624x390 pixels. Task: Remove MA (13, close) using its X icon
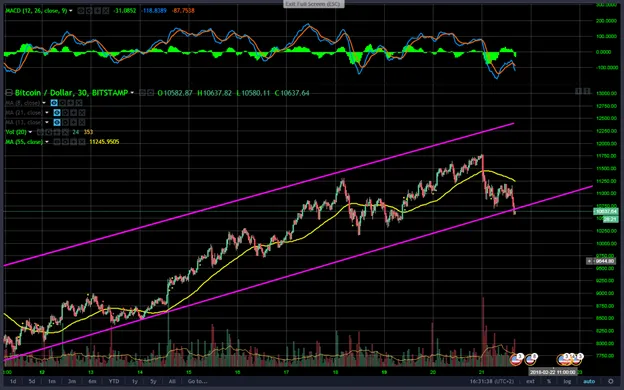82,122
